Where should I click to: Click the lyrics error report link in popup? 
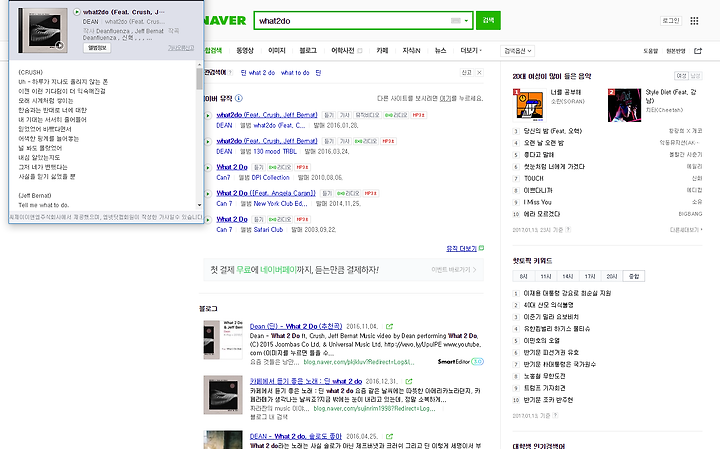(180, 48)
